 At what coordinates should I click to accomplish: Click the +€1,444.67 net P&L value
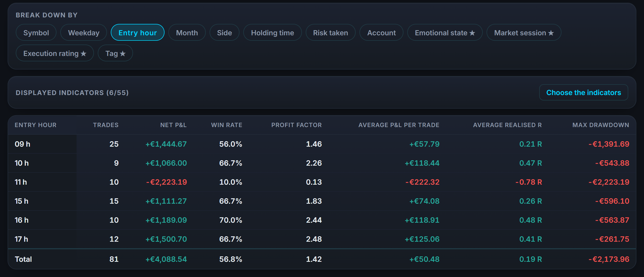166,144
